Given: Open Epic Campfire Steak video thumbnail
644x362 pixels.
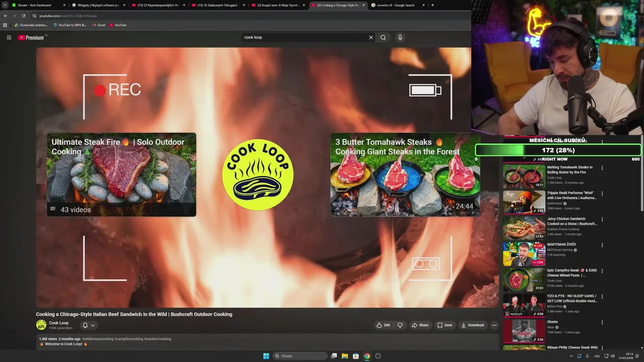Looking at the screenshot, I should point(524,280).
